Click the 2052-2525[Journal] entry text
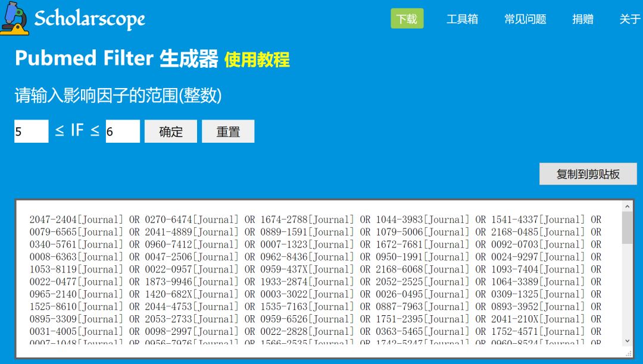Viewport: 643px width, 364px height. pyautogui.click(x=422, y=282)
